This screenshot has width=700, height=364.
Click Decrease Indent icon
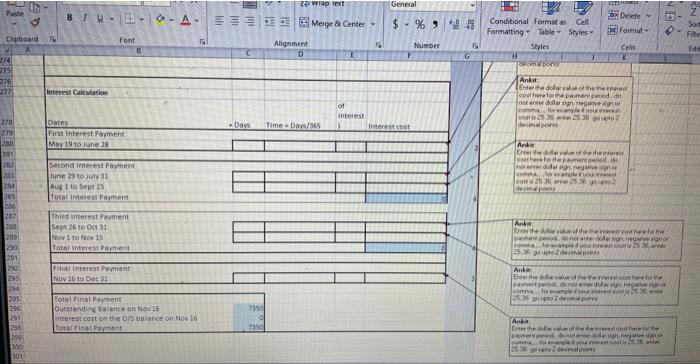click(x=270, y=22)
